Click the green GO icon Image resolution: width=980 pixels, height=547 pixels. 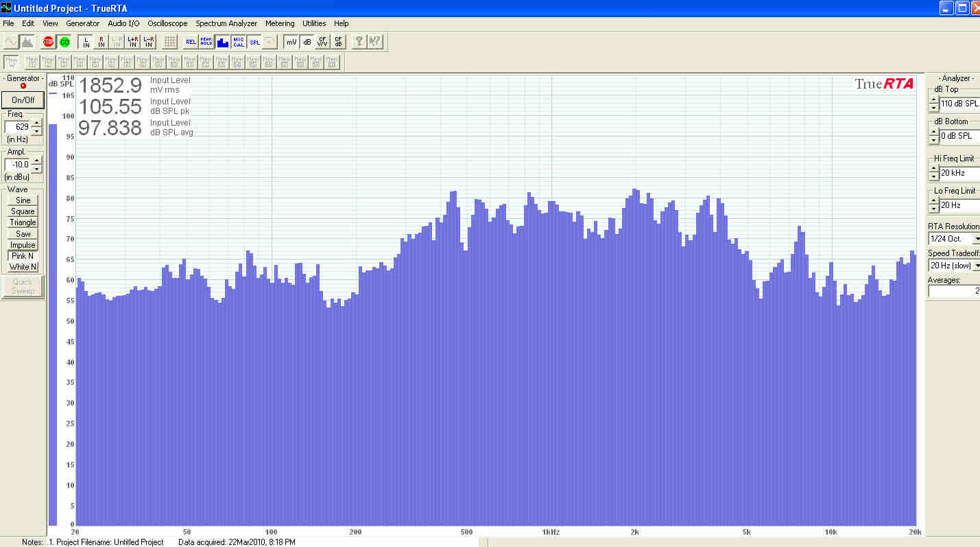click(64, 42)
